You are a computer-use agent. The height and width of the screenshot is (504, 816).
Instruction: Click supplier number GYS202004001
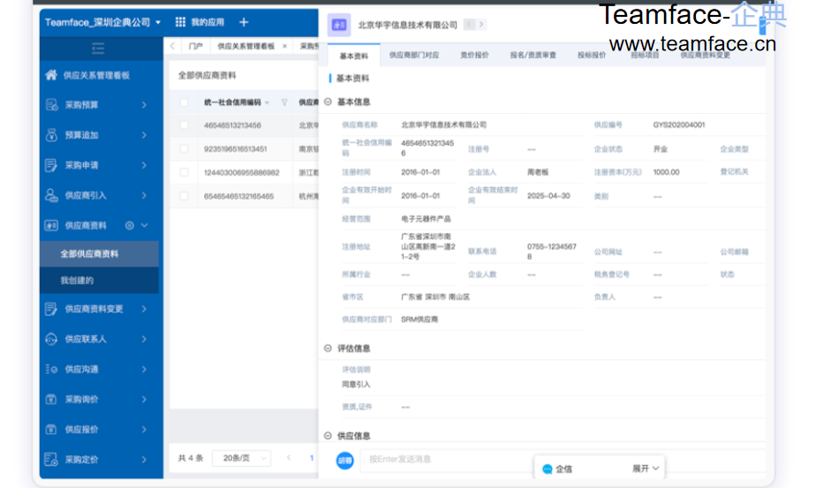(x=679, y=124)
